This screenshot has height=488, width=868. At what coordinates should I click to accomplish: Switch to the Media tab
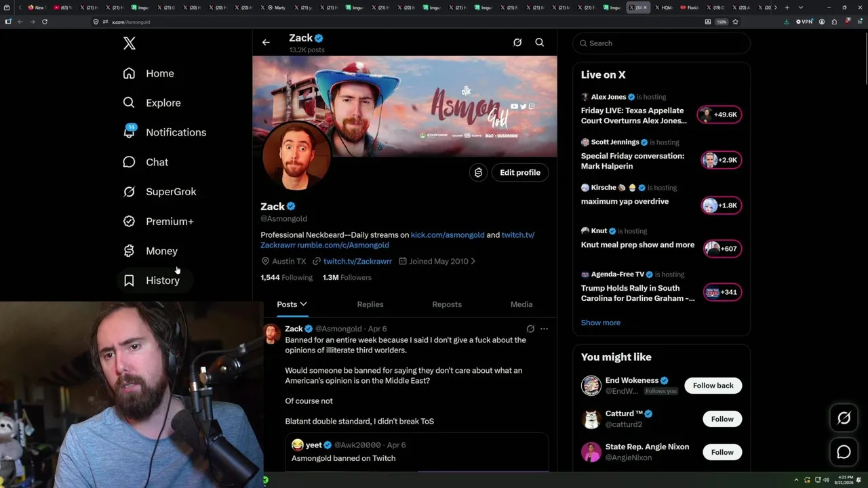pyautogui.click(x=521, y=304)
